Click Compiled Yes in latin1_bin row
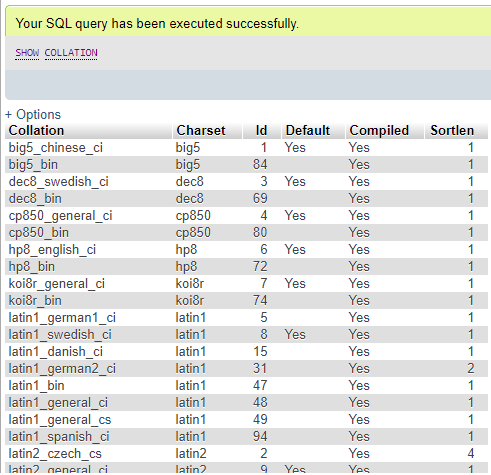This screenshot has width=491, height=475. click(359, 386)
